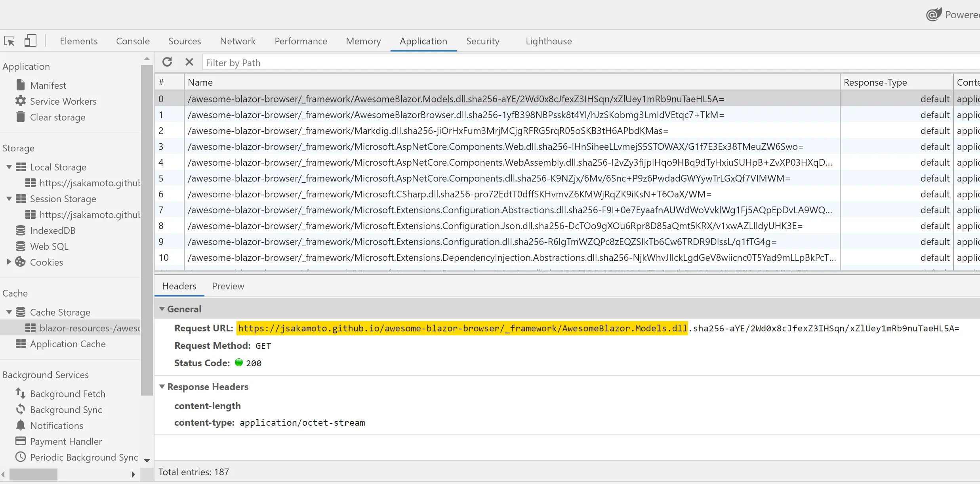Viewport: 980px width, 484px height.
Task: Collapse the General headers section
Action: coord(162,309)
